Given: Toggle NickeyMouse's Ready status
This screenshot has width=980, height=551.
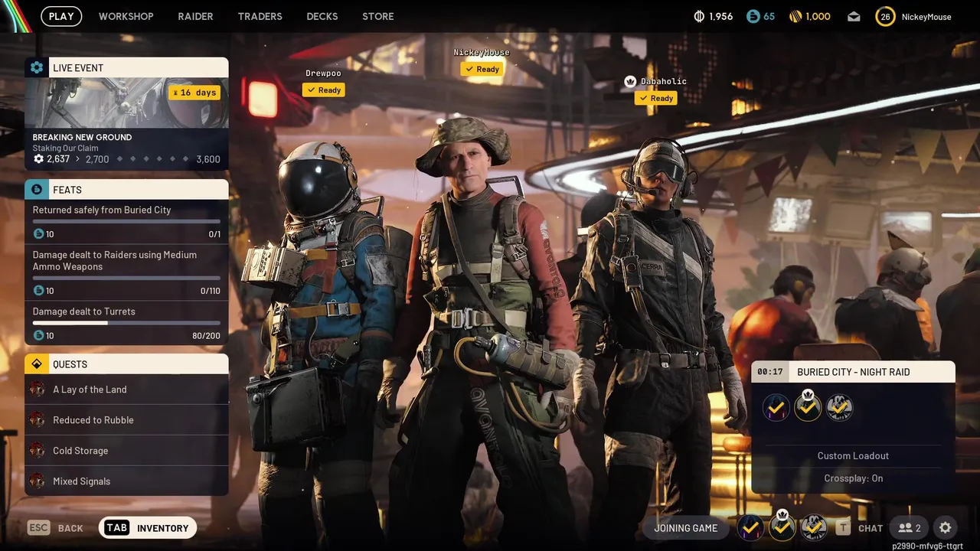Looking at the screenshot, I should (482, 69).
